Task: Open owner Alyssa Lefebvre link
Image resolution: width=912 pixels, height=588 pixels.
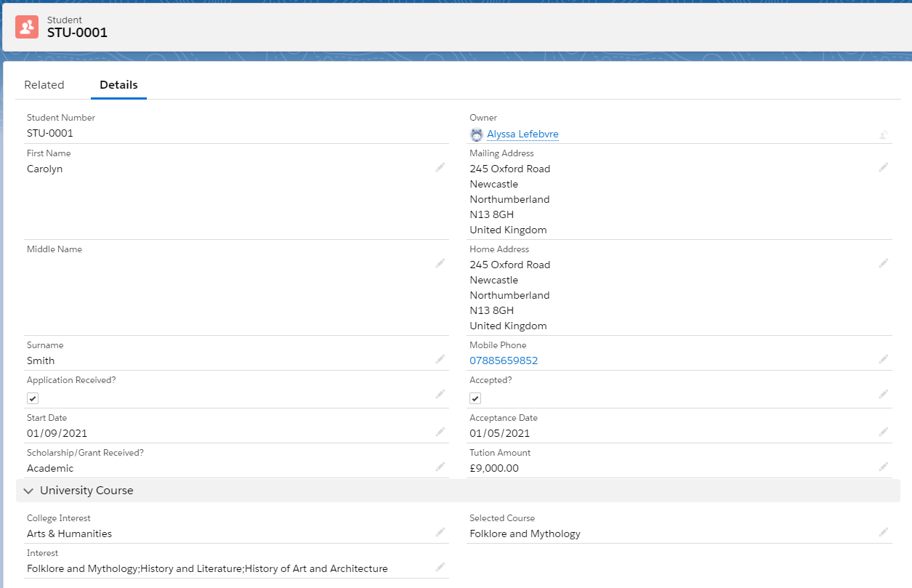Action: click(522, 134)
